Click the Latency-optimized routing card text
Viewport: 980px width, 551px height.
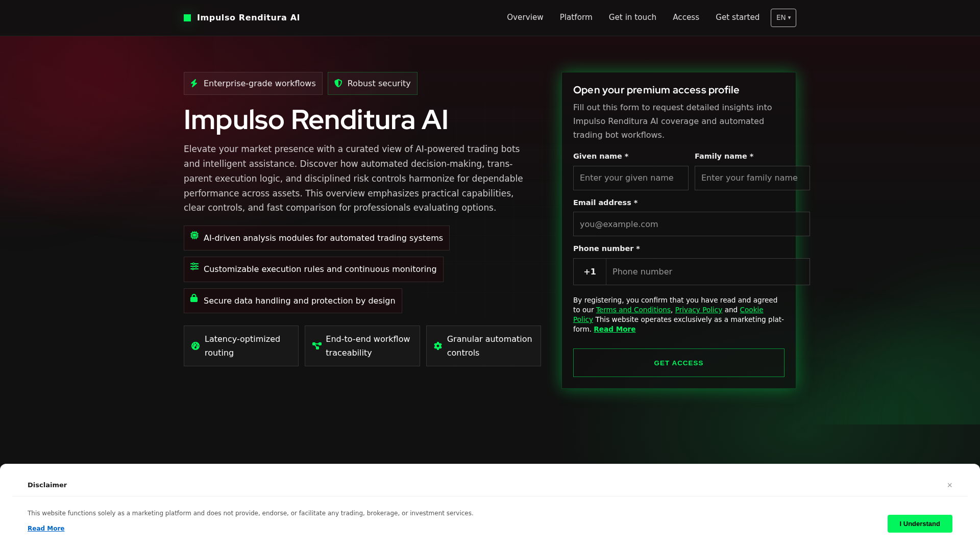tap(242, 346)
